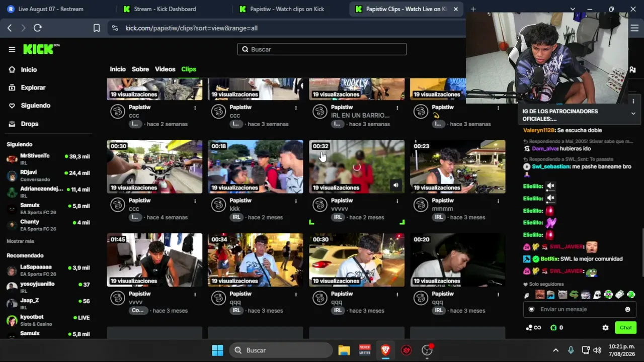Viewport: 644px width, 362px height.
Task: Play the 00:18 clip thumbnail
Action: (256, 166)
